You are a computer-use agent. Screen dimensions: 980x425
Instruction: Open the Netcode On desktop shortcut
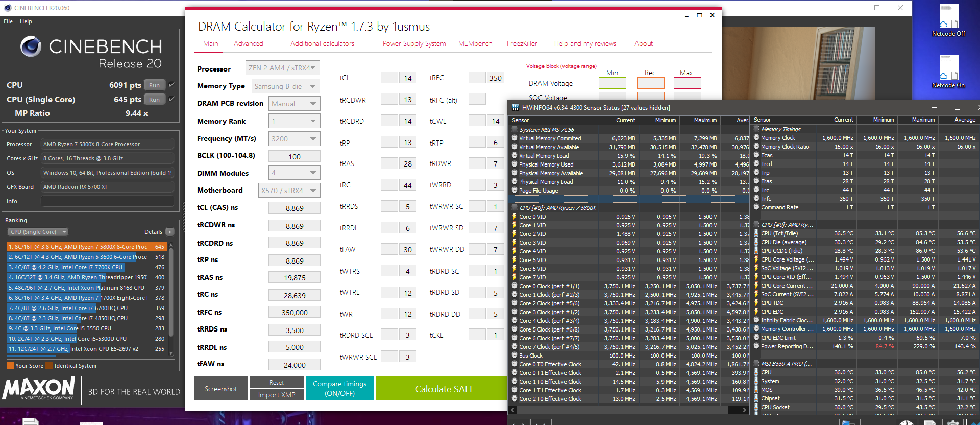click(948, 72)
